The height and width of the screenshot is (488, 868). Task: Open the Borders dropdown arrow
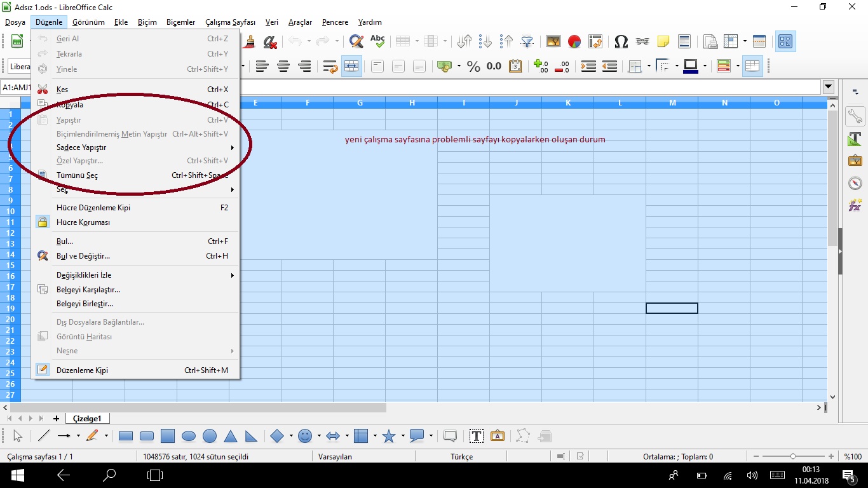coord(649,66)
